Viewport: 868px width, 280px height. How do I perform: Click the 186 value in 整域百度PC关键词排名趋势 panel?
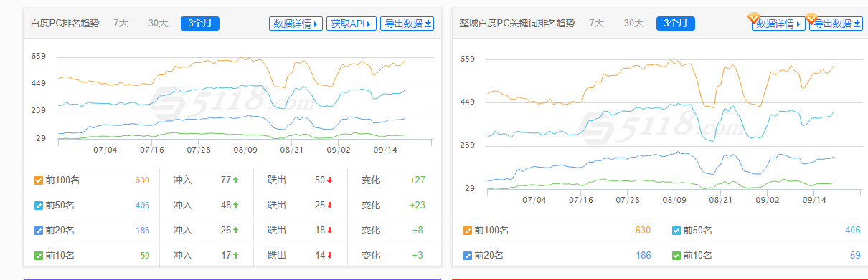(643, 255)
